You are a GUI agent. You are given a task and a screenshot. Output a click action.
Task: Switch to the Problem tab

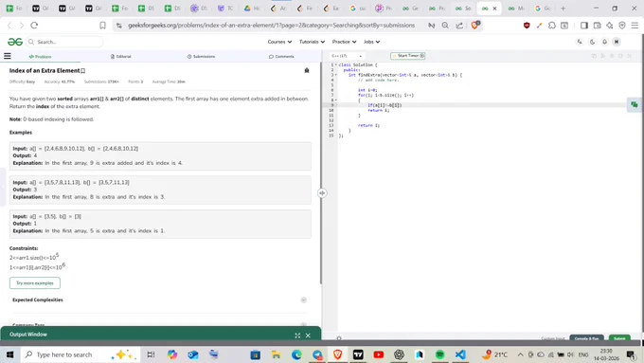(40, 56)
